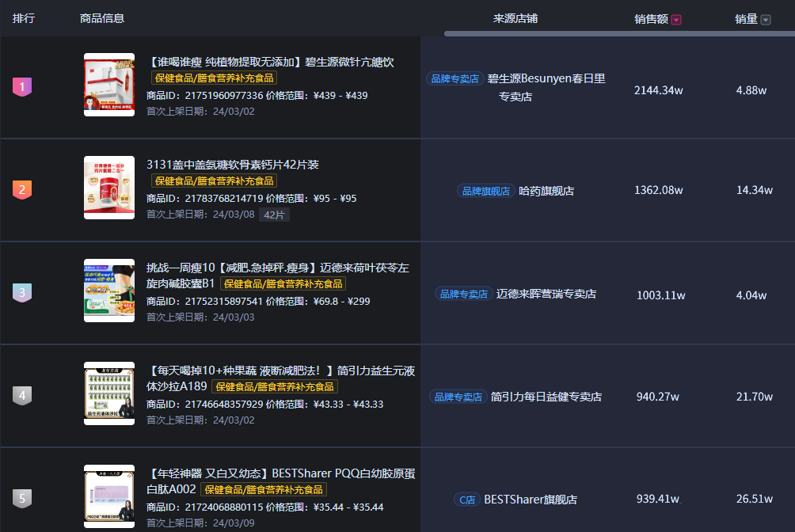Select sales volume 14.34w
Image resolution: width=795 pixels, height=532 pixels.
755,190
